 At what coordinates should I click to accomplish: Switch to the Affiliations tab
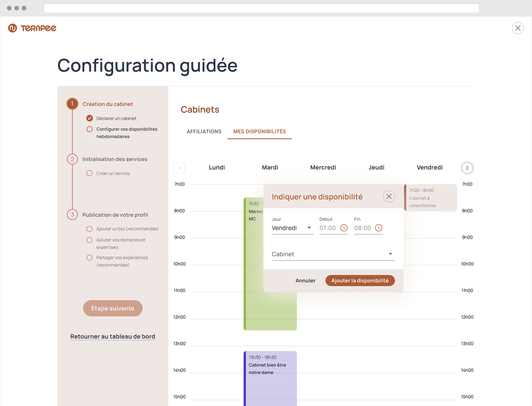click(x=204, y=132)
